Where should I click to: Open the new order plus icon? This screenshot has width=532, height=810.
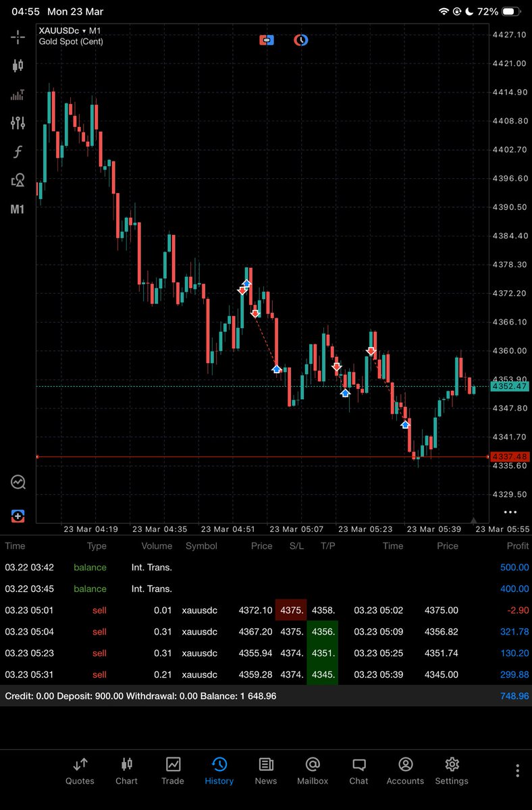(x=18, y=516)
